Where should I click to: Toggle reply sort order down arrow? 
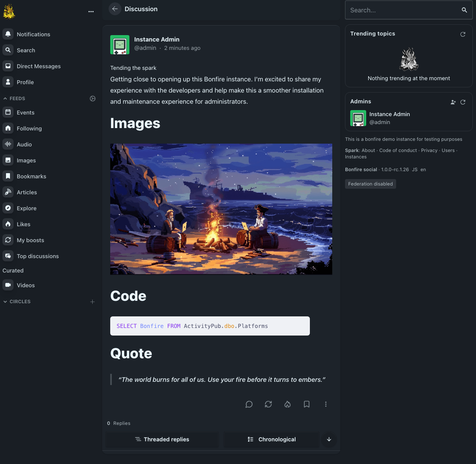(329, 439)
